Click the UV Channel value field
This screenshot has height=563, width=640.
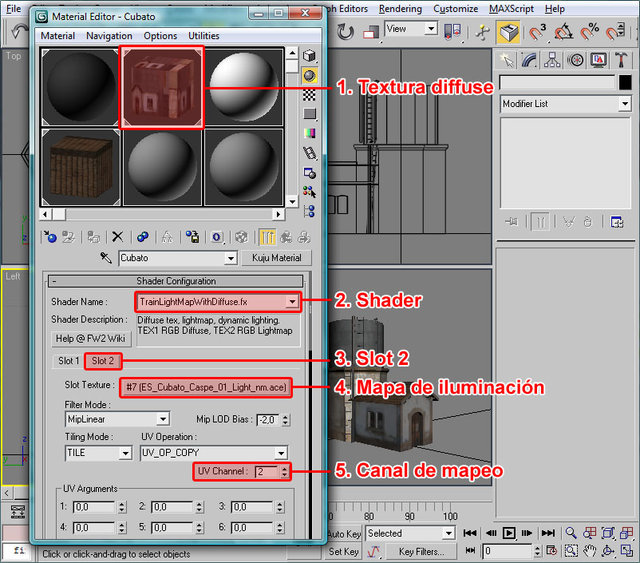point(264,471)
